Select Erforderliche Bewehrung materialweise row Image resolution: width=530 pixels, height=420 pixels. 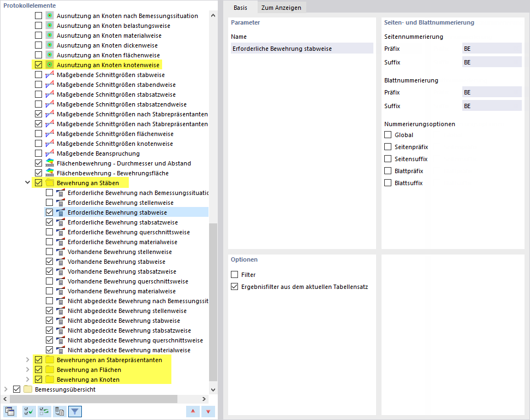coord(122,242)
